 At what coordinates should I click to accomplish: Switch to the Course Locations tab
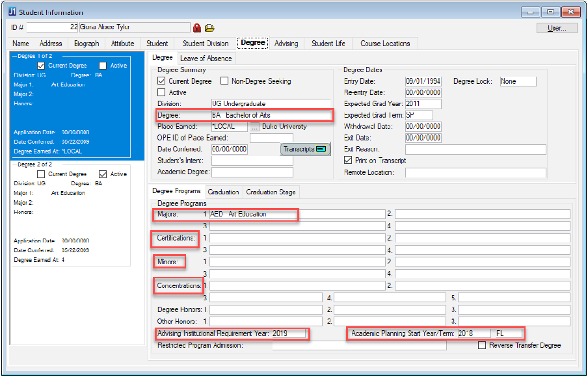tap(385, 44)
